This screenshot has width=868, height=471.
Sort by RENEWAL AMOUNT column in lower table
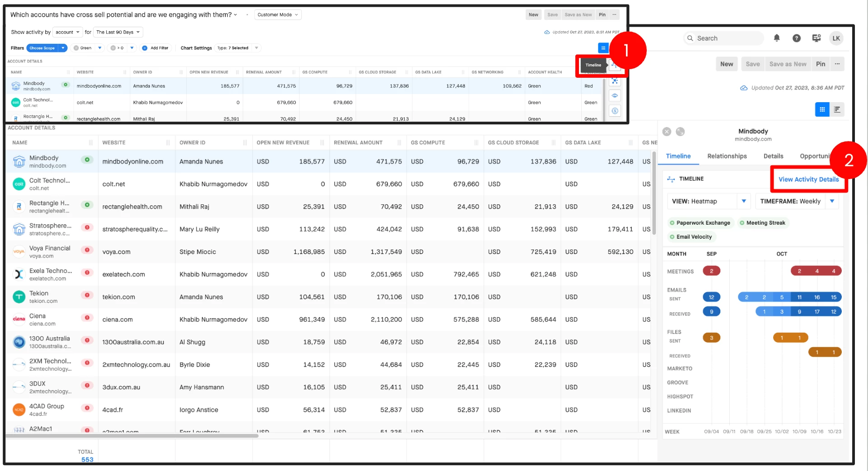coord(358,142)
